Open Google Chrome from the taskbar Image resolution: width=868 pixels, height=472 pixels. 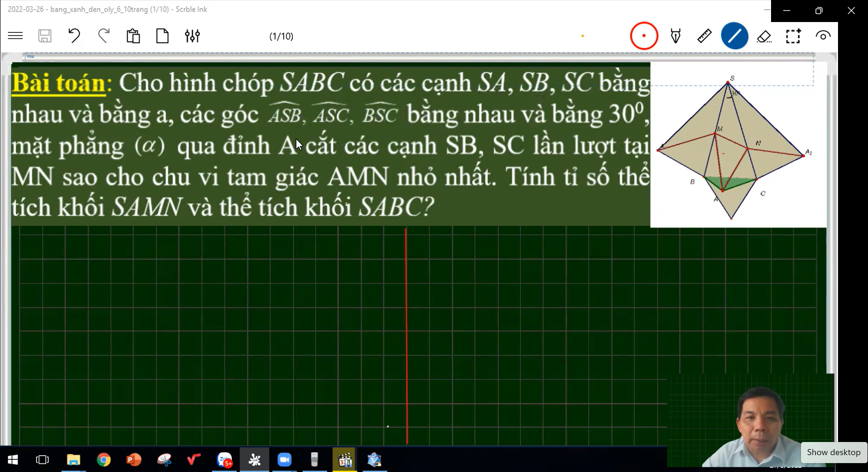104,460
